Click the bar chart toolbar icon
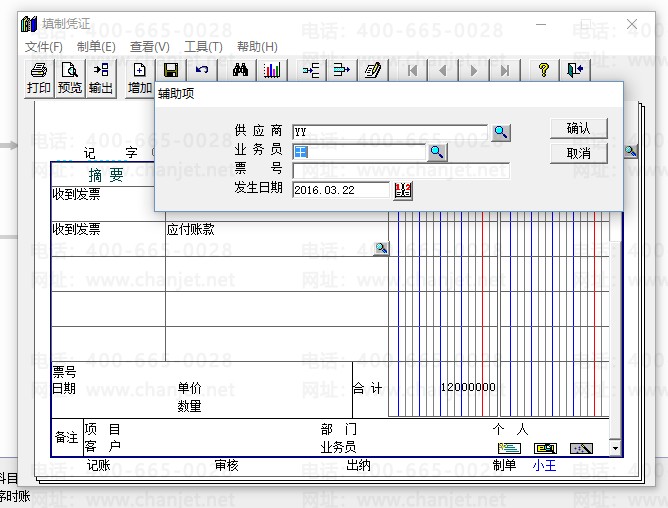 coord(272,70)
